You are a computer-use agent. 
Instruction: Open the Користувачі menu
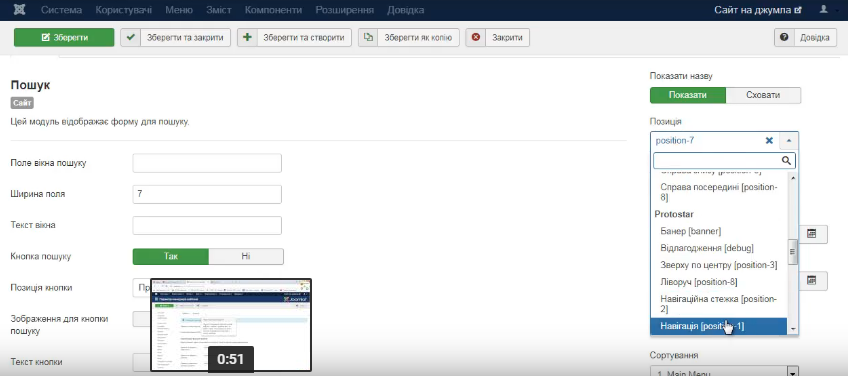pyautogui.click(x=124, y=10)
